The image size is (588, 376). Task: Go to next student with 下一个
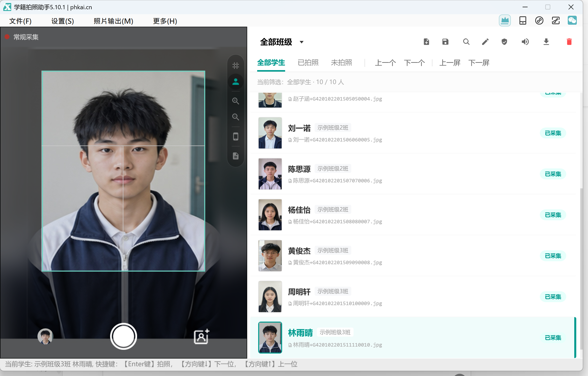pos(414,63)
